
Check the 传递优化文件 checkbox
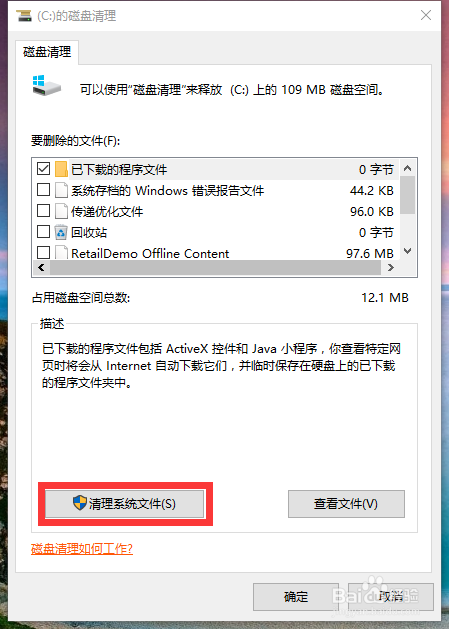click(43, 211)
